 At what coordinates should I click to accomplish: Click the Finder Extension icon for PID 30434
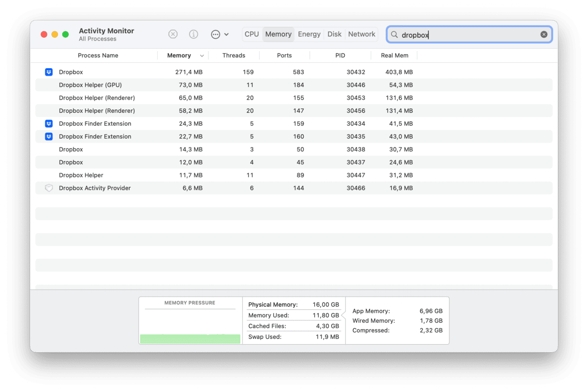(x=49, y=123)
